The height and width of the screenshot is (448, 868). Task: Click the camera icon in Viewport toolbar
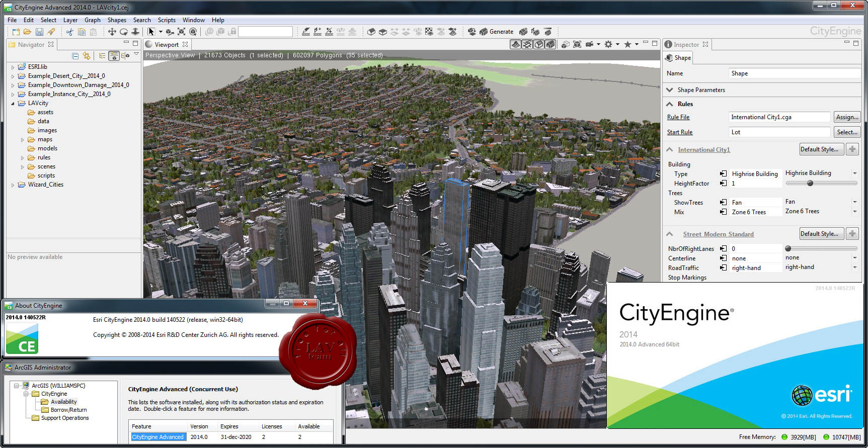(x=589, y=44)
